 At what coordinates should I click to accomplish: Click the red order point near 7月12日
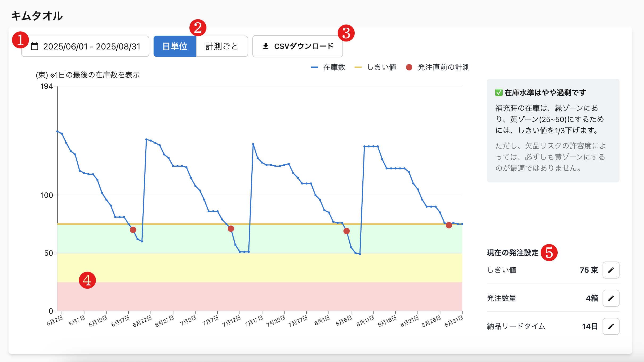click(231, 229)
